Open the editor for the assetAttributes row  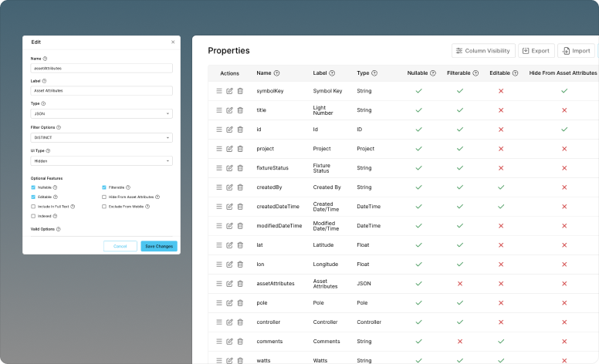pos(229,284)
